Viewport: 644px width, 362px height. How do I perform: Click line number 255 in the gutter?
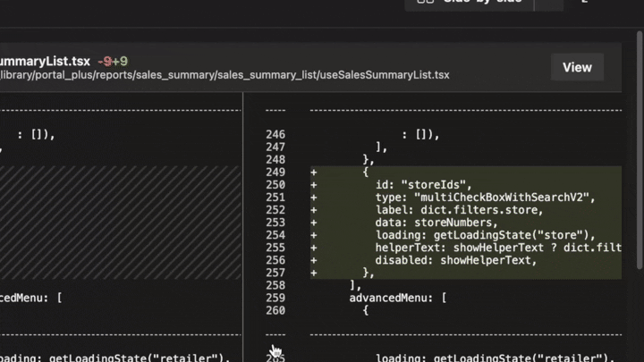pos(275,248)
